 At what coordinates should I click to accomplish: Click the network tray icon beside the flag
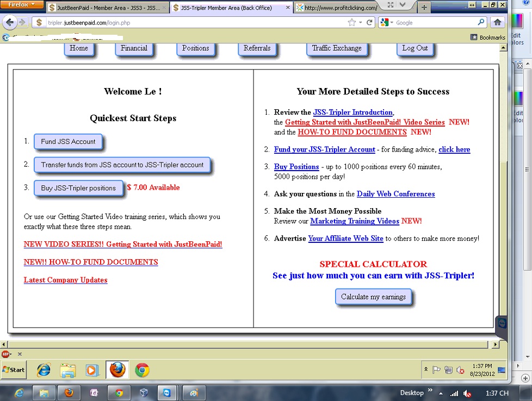[448, 370]
